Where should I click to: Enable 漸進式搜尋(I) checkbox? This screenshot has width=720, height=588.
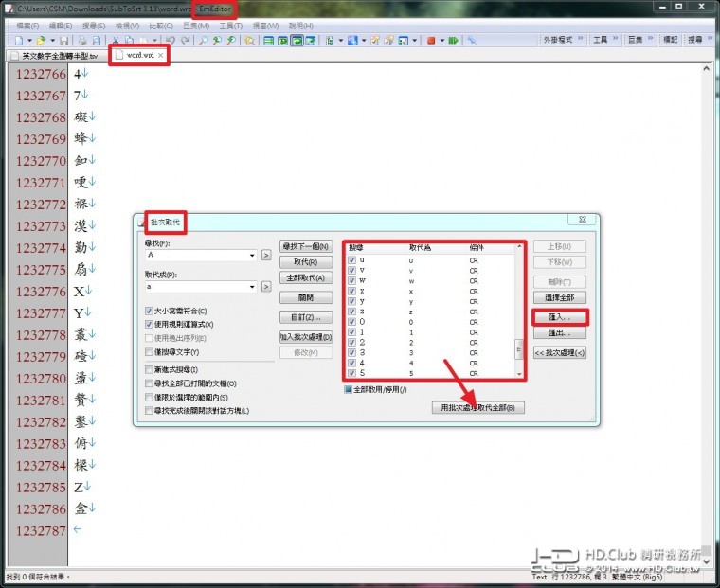pos(149,369)
